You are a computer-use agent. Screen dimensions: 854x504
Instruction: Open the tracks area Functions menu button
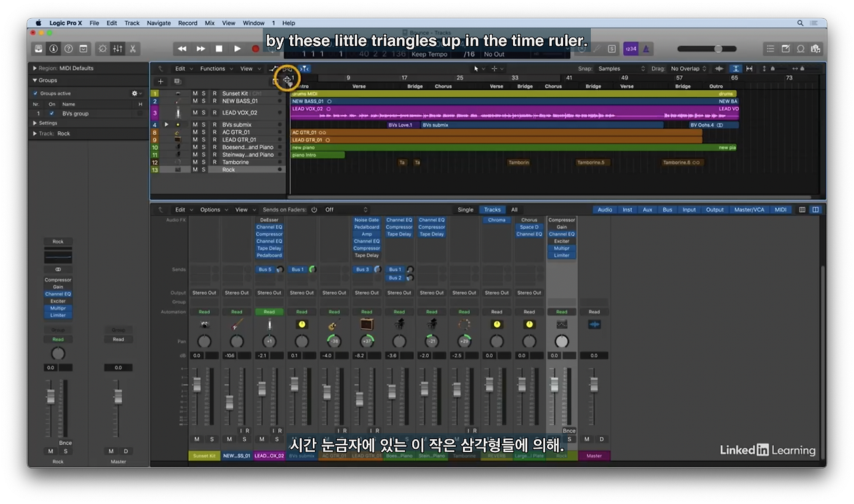pyautogui.click(x=216, y=69)
